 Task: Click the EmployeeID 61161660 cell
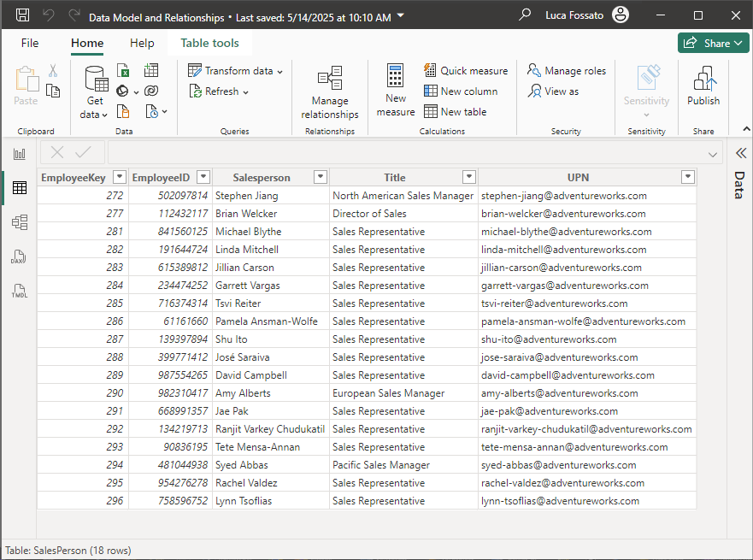coord(170,321)
